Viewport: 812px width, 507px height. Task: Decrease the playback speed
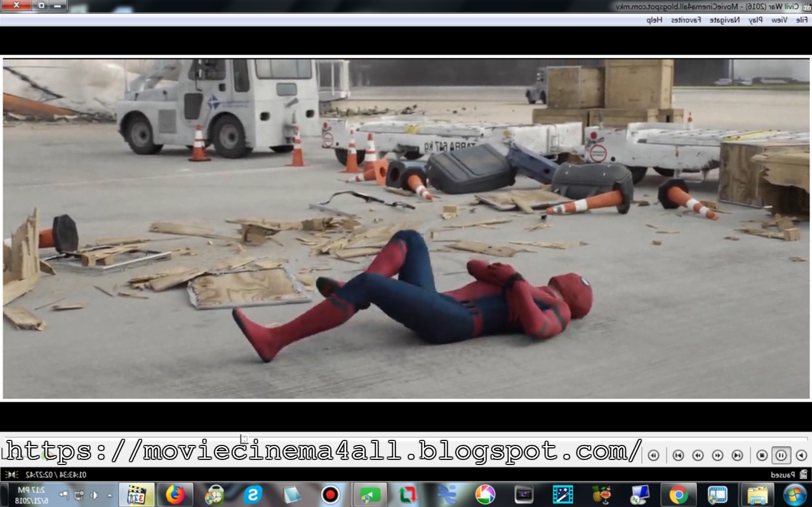717,455
